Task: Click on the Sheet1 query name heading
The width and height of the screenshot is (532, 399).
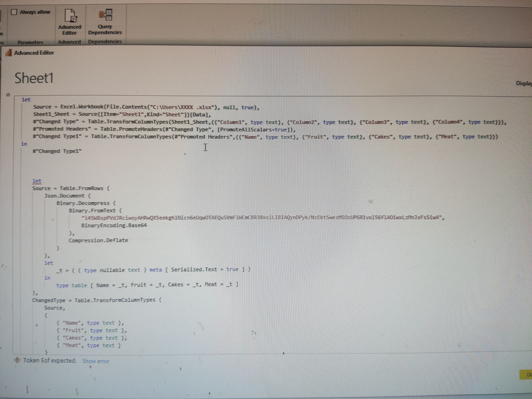Action: 34,78
